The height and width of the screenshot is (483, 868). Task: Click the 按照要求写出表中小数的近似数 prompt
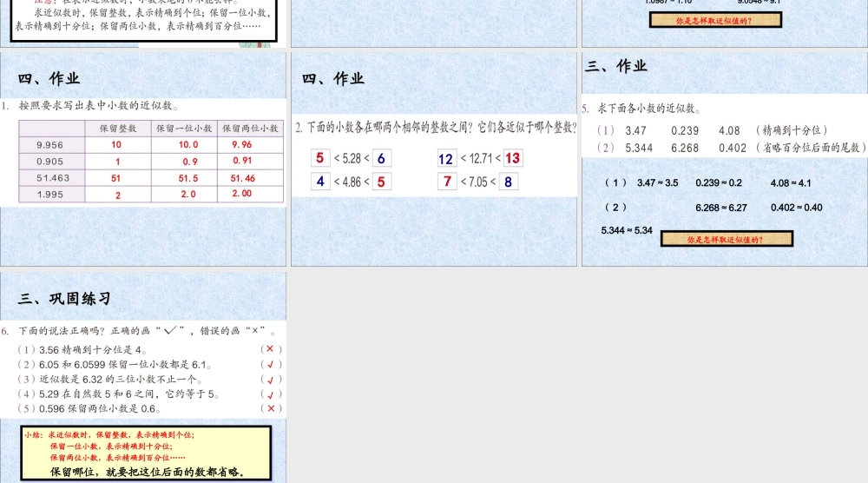(x=99, y=105)
